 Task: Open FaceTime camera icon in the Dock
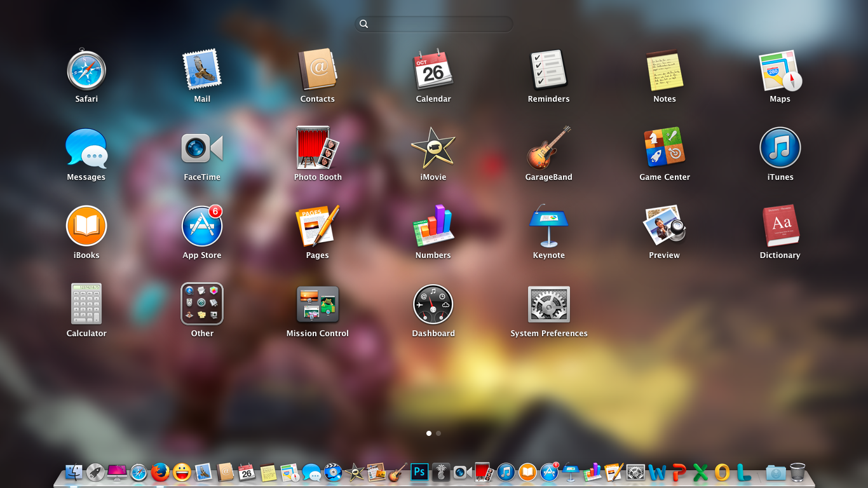tap(463, 472)
